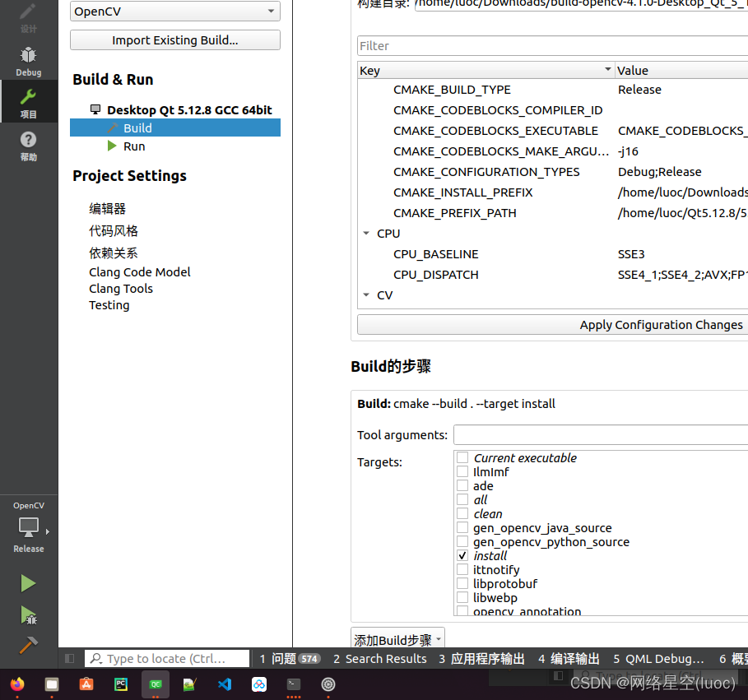The width and height of the screenshot is (748, 700).
Task: Collapse the CPU group
Action: click(366, 233)
